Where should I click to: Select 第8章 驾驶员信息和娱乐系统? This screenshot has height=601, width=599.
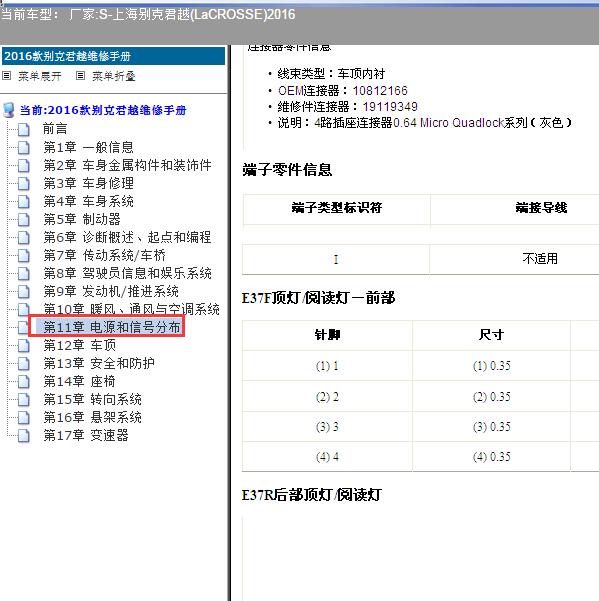click(x=127, y=273)
